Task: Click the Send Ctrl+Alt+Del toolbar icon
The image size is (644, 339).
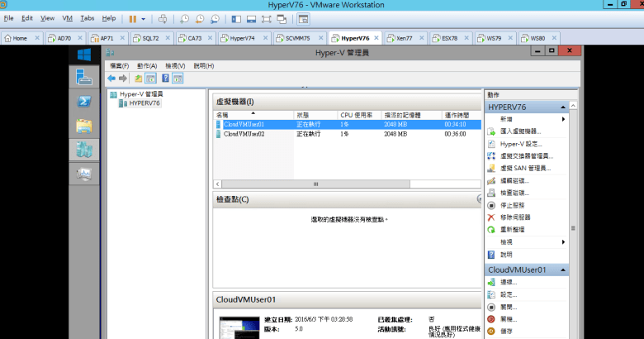Action: (163, 18)
